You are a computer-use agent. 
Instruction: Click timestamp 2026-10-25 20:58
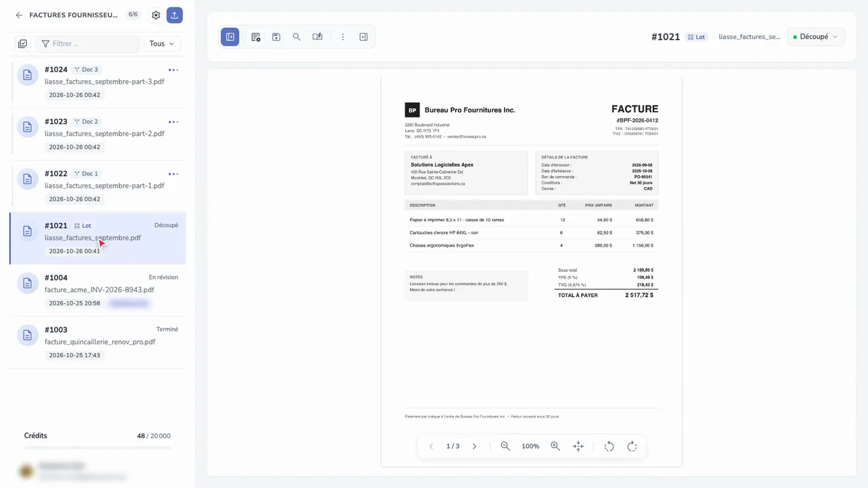coord(75,303)
